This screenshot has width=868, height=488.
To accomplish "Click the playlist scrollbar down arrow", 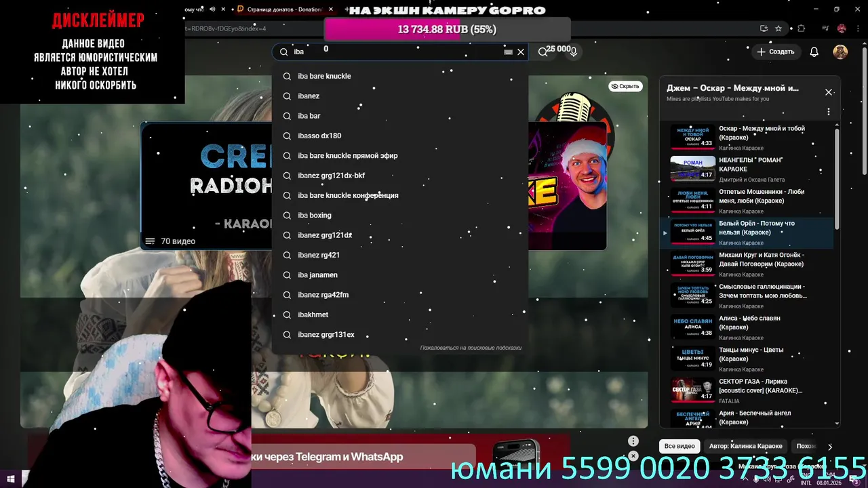I will click(x=837, y=424).
